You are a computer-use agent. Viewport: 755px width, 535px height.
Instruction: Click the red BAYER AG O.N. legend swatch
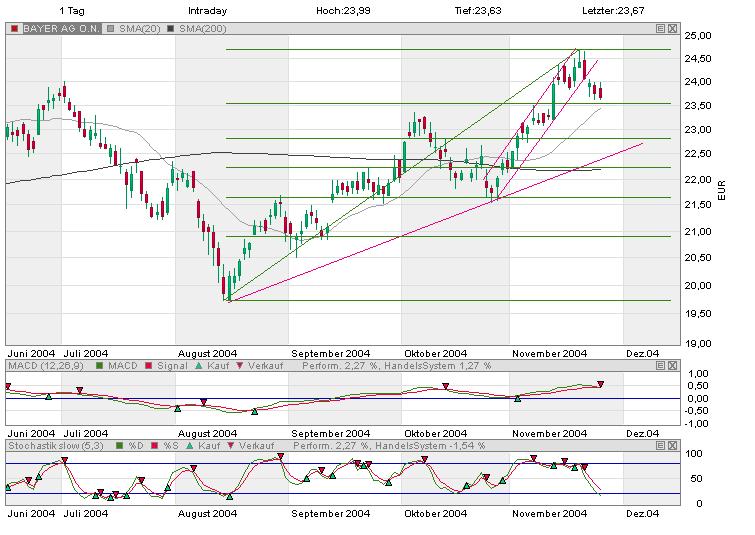tap(14, 29)
